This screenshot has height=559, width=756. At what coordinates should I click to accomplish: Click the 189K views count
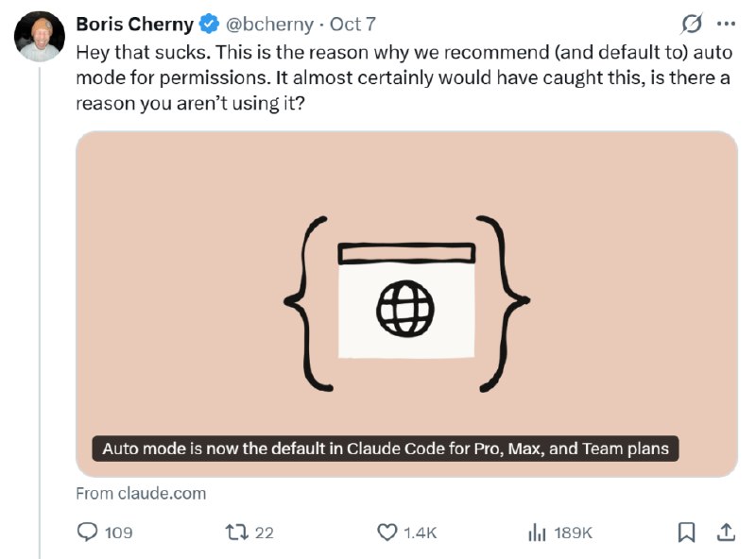[x=573, y=533]
